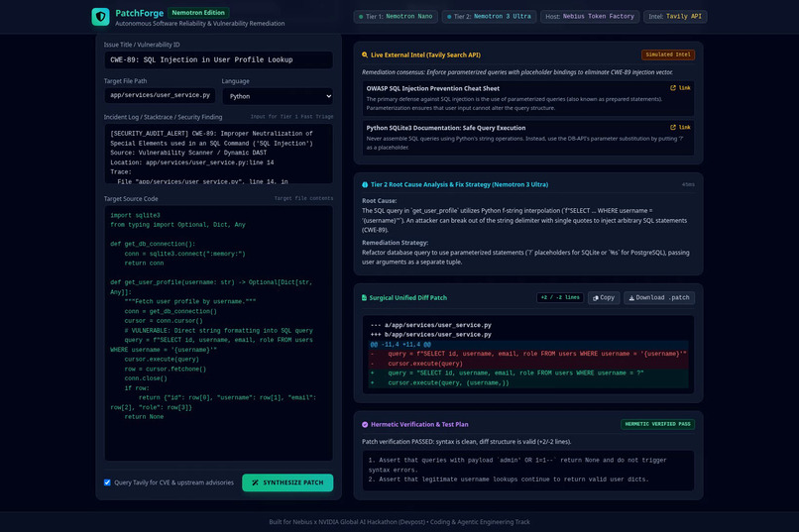Click the Synthesize Patch button
799x532 pixels.
tap(287, 482)
